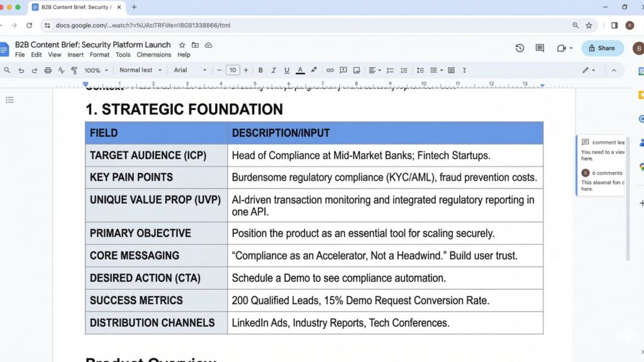This screenshot has height=362, width=644.
Task: Open the text color picker
Action: pyautogui.click(x=300, y=70)
